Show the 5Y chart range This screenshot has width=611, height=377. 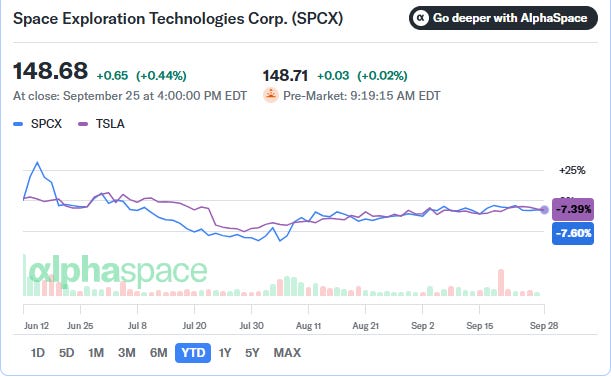pos(252,353)
